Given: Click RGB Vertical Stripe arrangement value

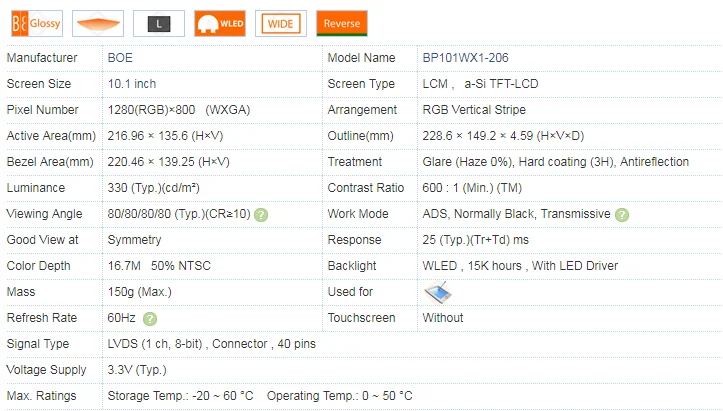Looking at the screenshot, I should click(474, 110).
